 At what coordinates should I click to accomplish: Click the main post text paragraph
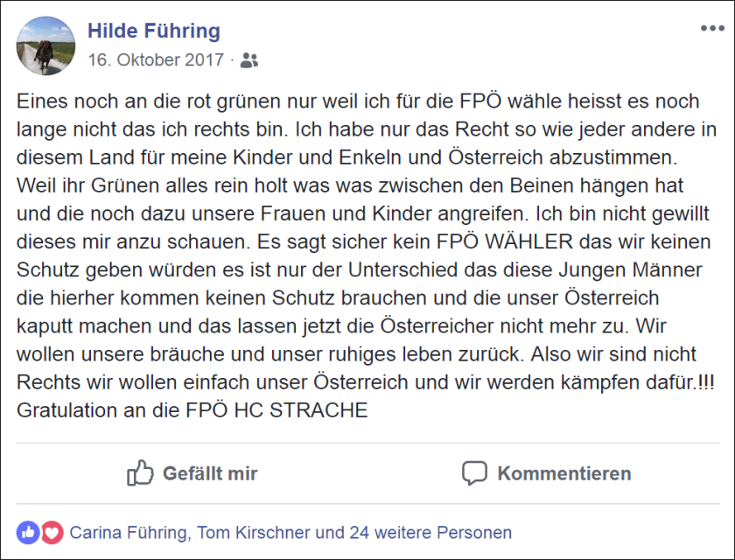pyautogui.click(x=366, y=254)
